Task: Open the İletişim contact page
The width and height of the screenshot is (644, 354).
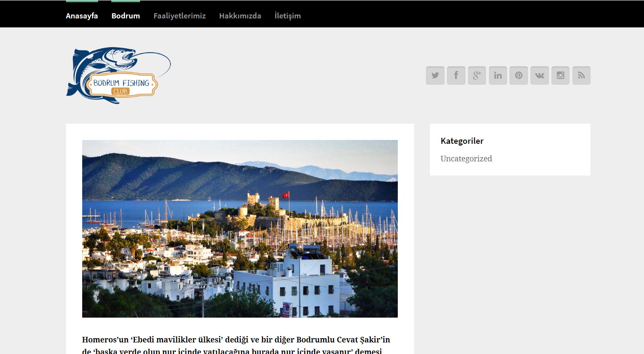Action: [287, 16]
